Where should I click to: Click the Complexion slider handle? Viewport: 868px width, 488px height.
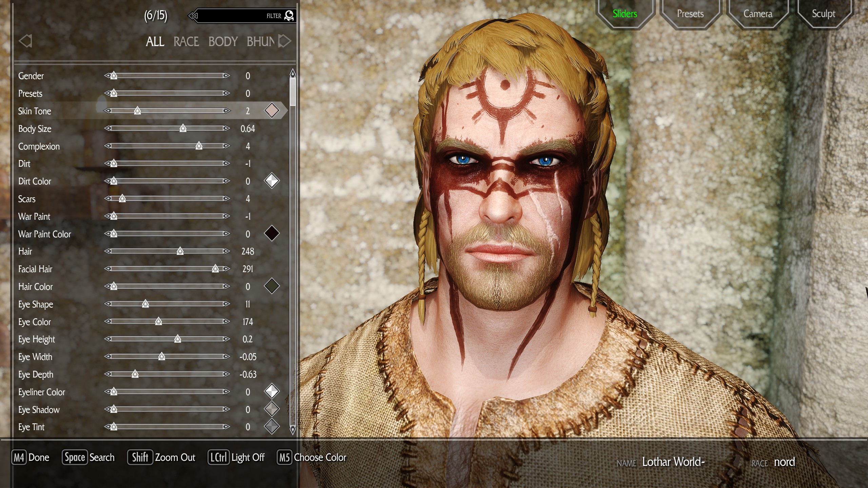tap(199, 146)
